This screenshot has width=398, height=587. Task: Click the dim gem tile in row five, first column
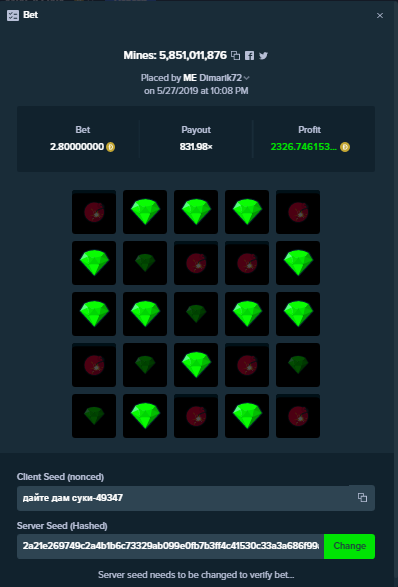tap(94, 416)
